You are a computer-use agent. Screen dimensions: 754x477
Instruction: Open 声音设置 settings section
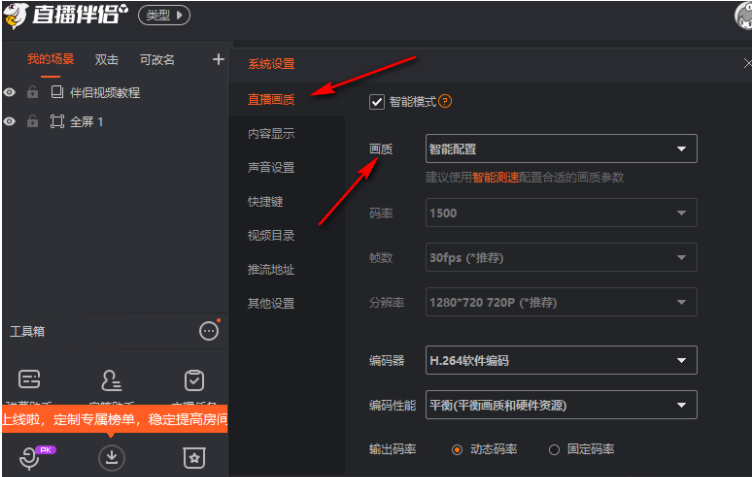pos(271,167)
